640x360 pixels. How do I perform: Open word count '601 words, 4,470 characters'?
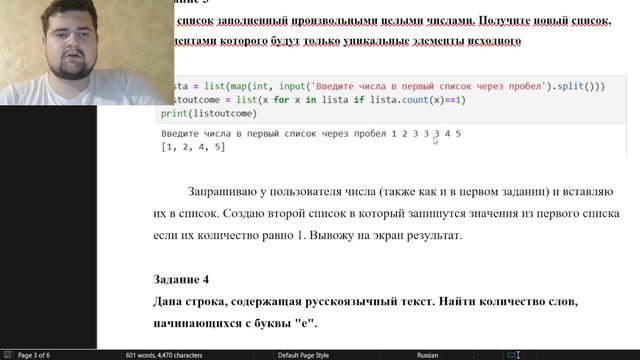pyautogui.click(x=164, y=355)
